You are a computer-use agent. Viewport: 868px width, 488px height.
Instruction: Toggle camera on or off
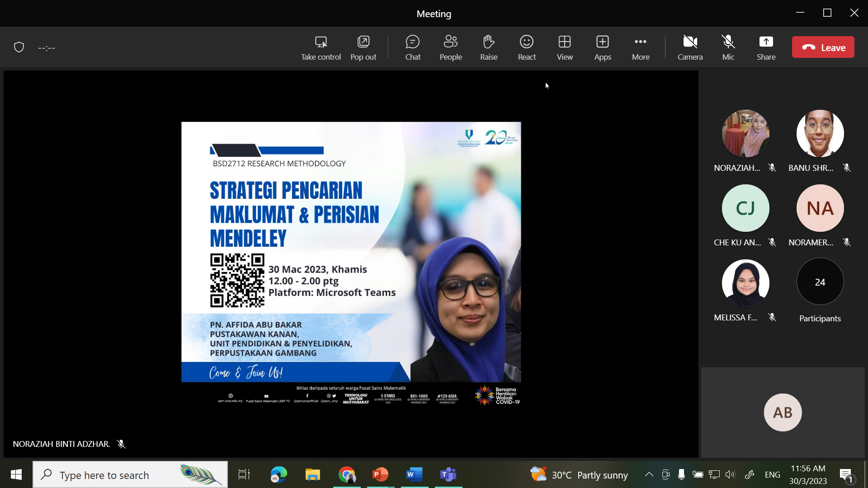point(690,47)
